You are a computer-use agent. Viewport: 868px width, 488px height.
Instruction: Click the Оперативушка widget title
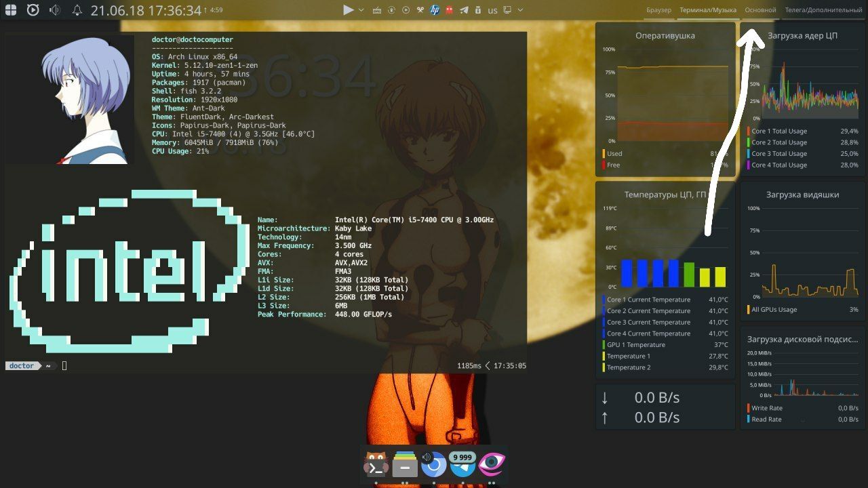tap(665, 35)
